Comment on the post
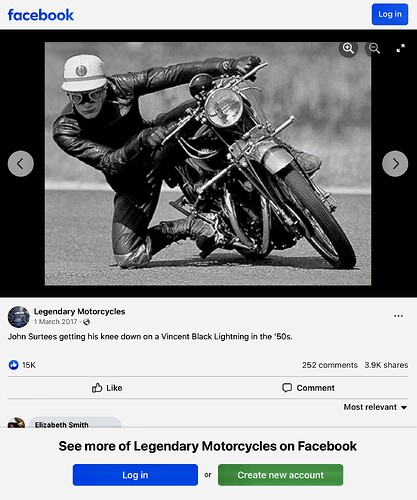 [308, 388]
